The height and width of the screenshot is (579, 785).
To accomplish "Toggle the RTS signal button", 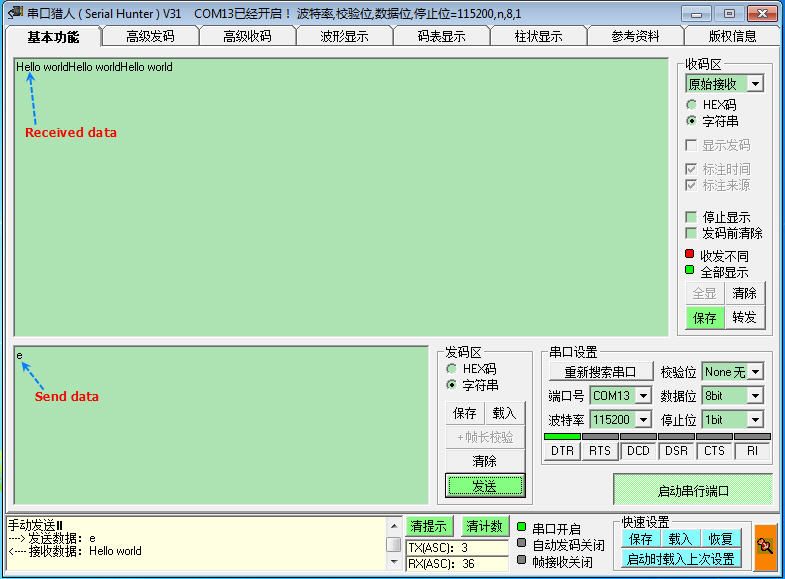I will [600, 450].
